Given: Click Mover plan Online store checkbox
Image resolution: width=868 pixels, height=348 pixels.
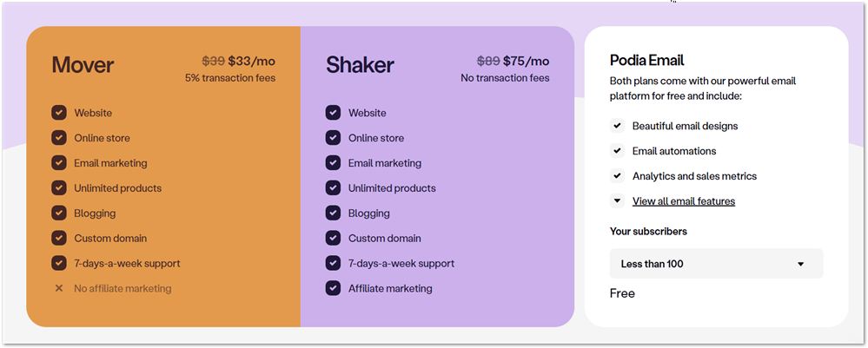Looking at the screenshot, I should tap(59, 138).
